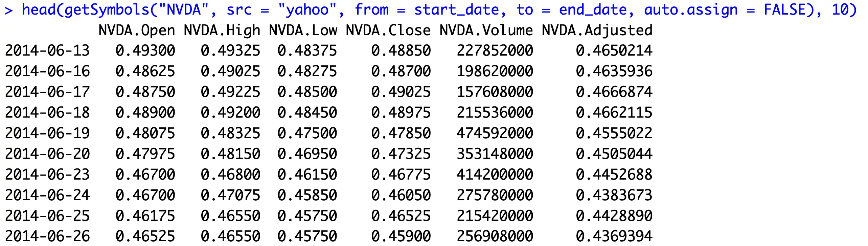Click the high price 0.48150
The height and width of the screenshot is (246, 868).
tap(231, 154)
